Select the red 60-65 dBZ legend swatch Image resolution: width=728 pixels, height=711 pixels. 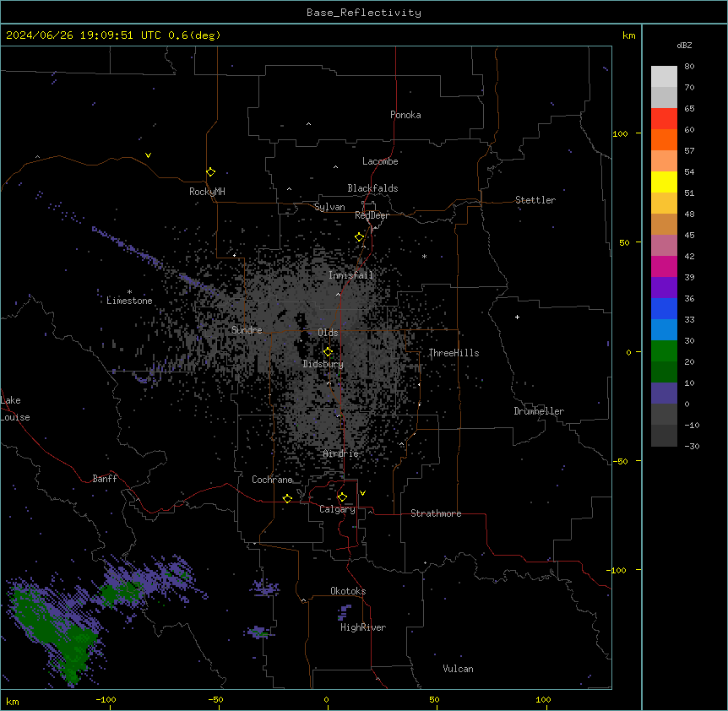[x=664, y=118]
